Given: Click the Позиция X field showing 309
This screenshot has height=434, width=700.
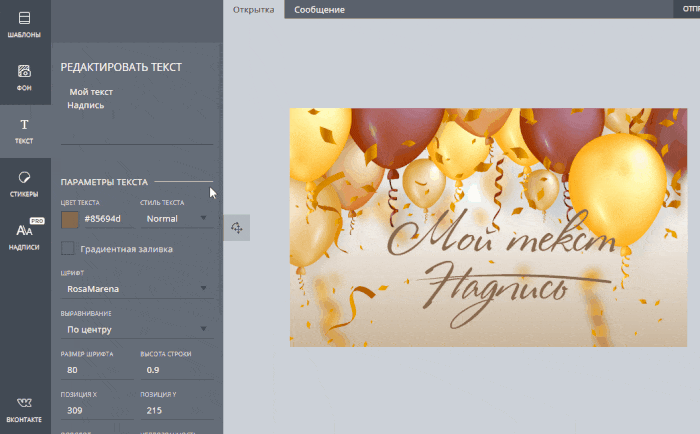Looking at the screenshot, I should coord(97,411).
